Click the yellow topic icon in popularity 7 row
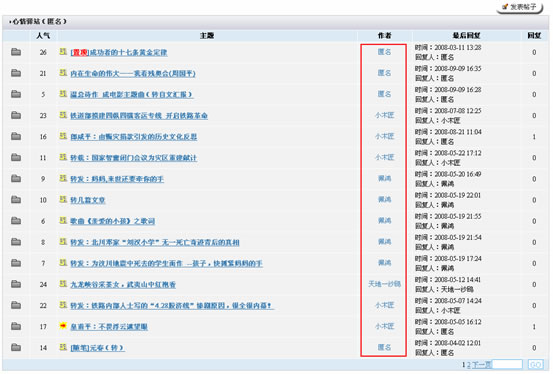Viewport: 553px width, 374px height. point(63,263)
